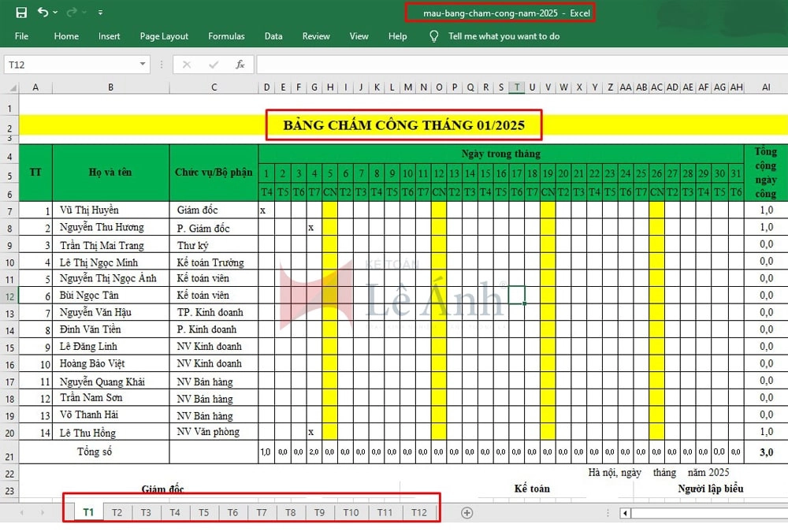This screenshot has height=532, width=788.
Task: Click the Insert Function fx icon
Action: [x=240, y=65]
